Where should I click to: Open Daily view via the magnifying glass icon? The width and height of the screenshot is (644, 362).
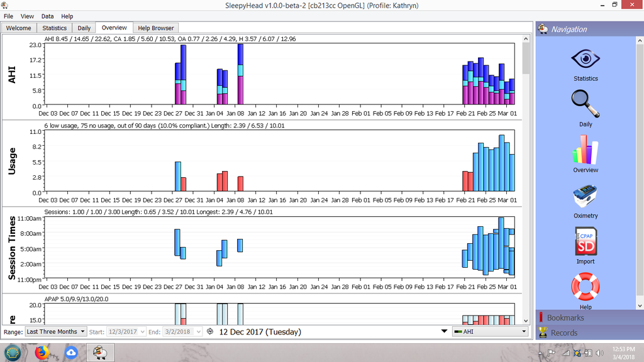[x=586, y=104]
